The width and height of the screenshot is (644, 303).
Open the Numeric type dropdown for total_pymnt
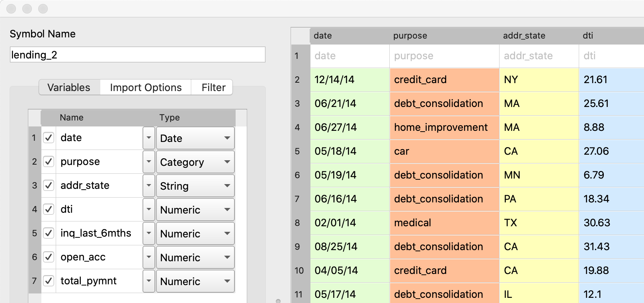tap(195, 281)
